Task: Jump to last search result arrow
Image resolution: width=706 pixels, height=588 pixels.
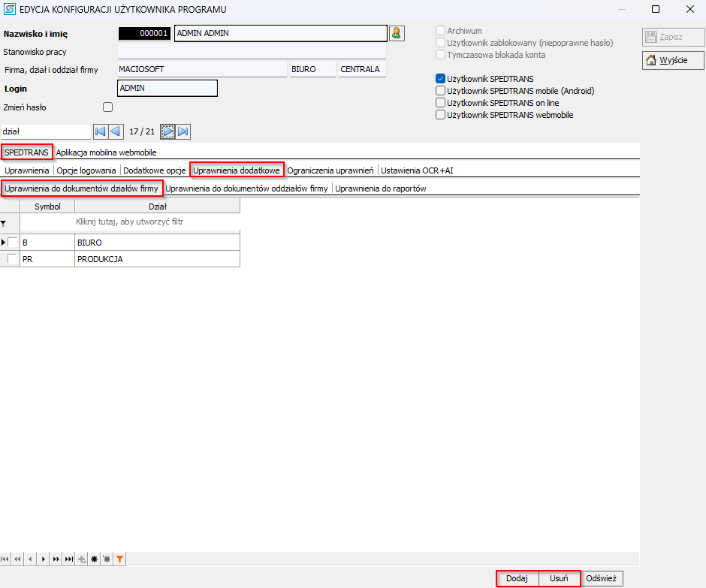Action: pos(183,131)
